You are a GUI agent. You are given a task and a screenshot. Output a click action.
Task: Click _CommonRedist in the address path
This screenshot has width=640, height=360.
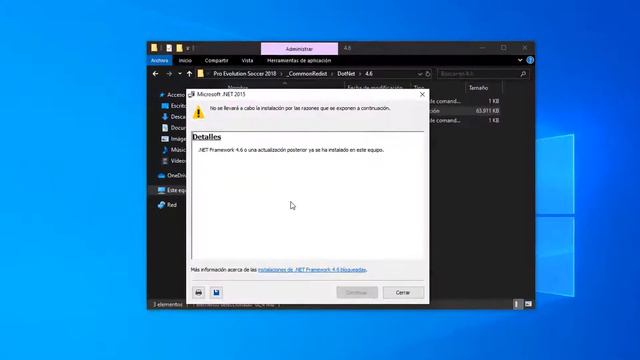pos(307,74)
